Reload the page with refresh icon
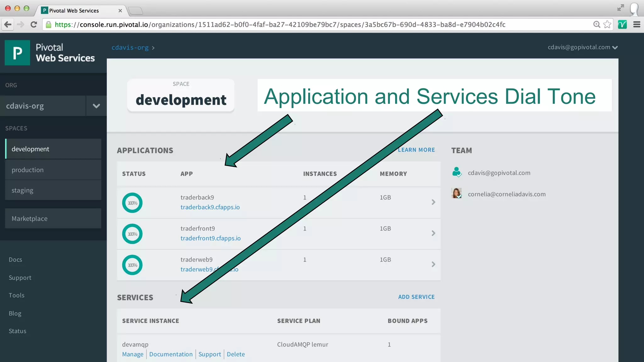 [x=34, y=25]
